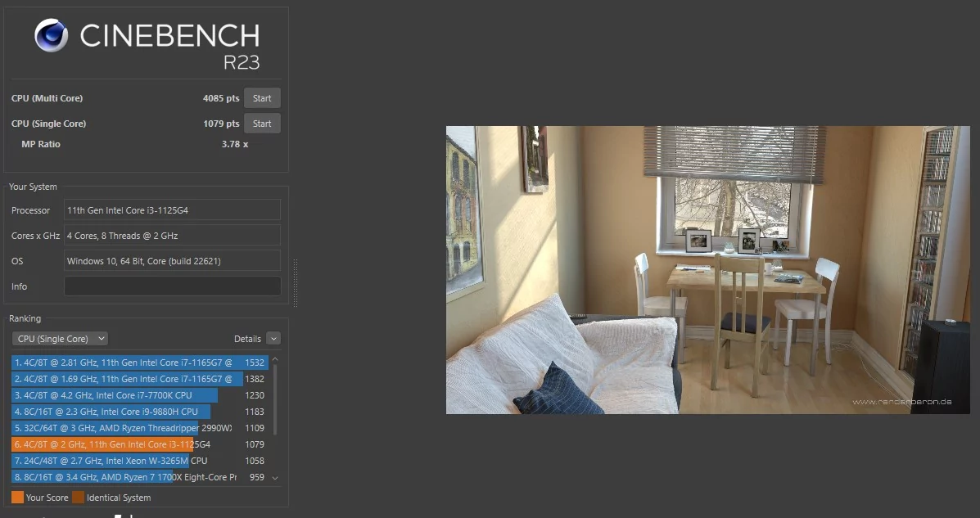980x518 pixels.
Task: Click the CPU (Multi Core) label
Action: coord(47,98)
